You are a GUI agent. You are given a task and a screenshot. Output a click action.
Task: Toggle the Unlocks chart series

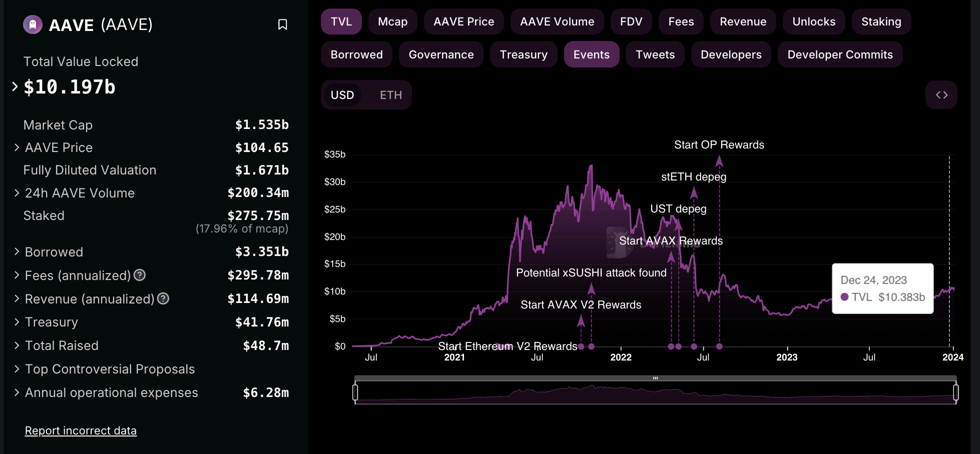click(814, 21)
